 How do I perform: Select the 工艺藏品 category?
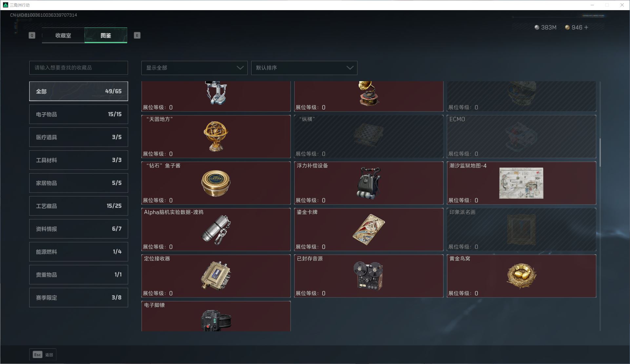point(79,206)
